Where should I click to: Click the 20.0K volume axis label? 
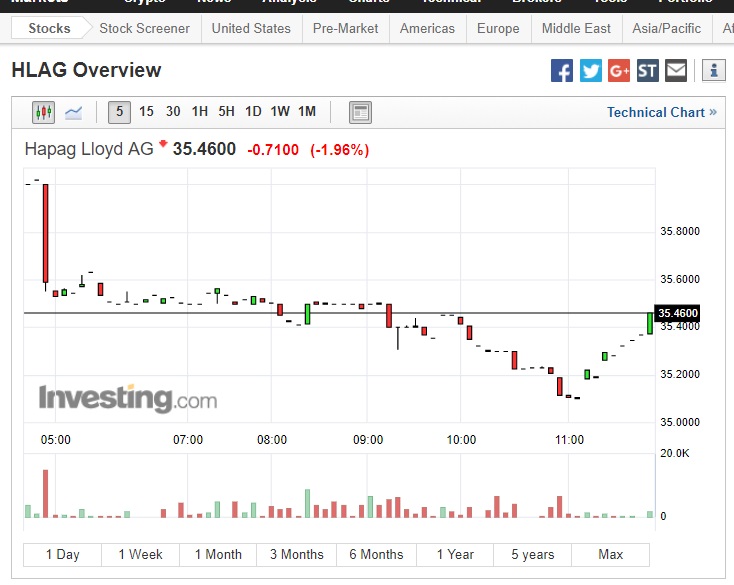[675, 453]
